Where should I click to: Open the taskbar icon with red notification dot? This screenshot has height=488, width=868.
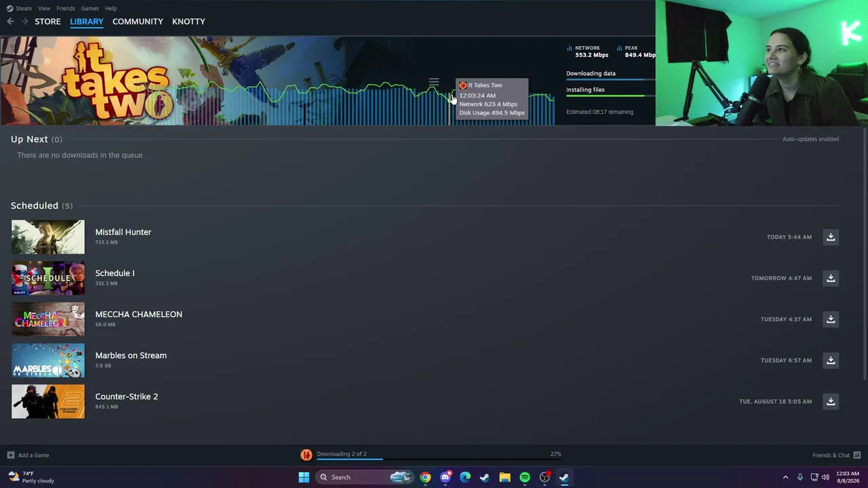(545, 477)
